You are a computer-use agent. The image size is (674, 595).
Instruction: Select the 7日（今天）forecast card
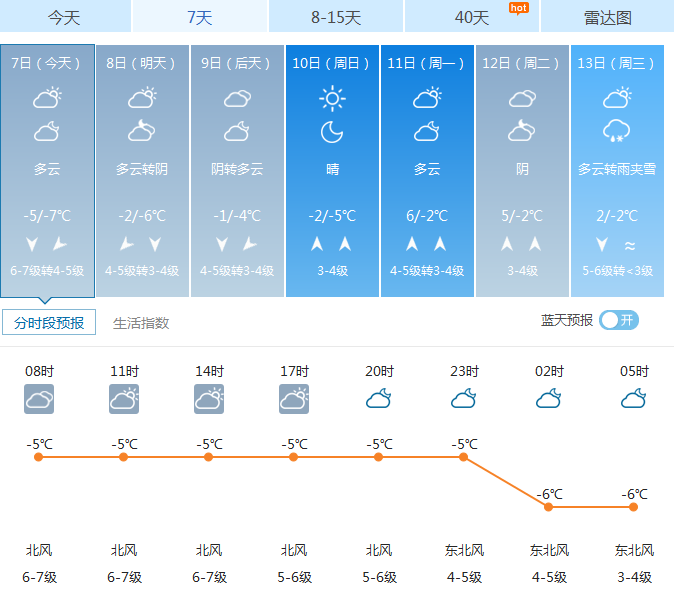pyautogui.click(x=47, y=171)
